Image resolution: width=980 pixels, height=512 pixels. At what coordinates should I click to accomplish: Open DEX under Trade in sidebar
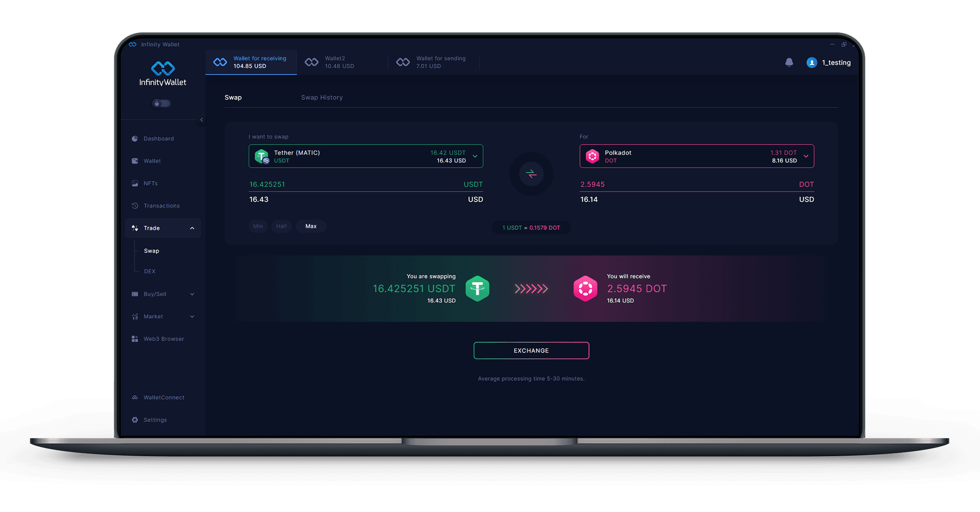pyautogui.click(x=150, y=271)
